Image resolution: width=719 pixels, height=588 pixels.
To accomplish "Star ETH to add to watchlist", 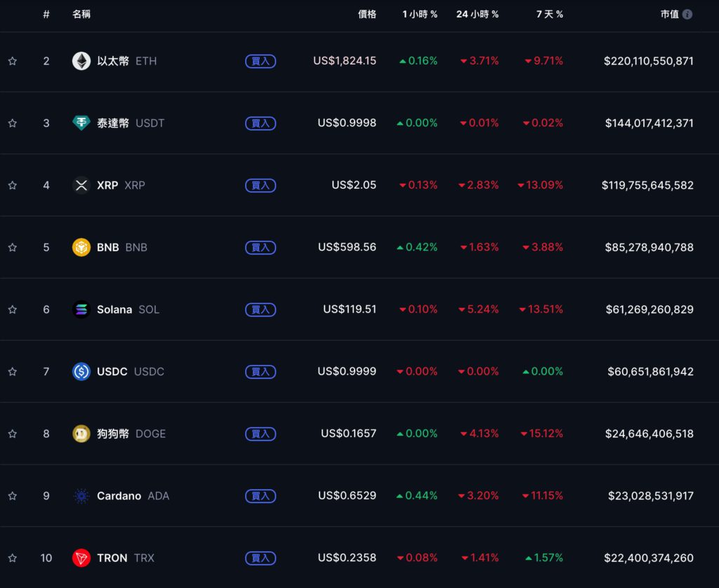I will click(x=12, y=61).
